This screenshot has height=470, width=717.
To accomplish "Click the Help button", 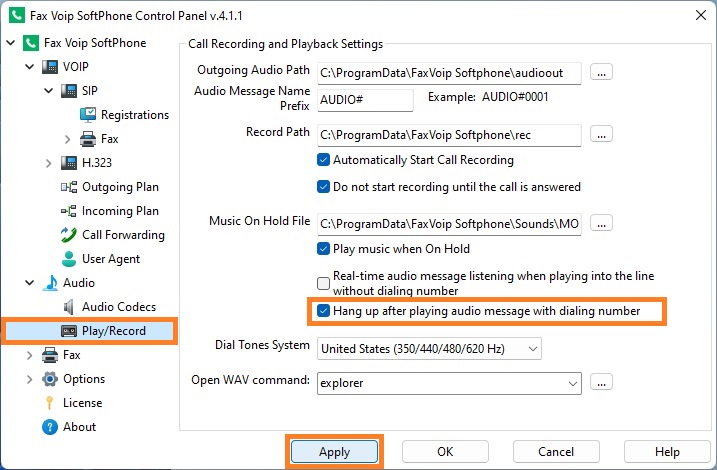I will click(667, 452).
